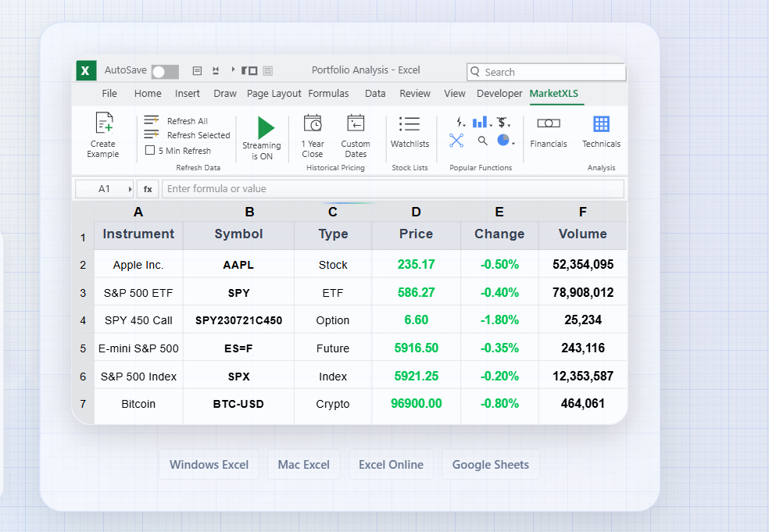
Task: Expand the Name Box dropdown arrow
Action: (x=130, y=189)
